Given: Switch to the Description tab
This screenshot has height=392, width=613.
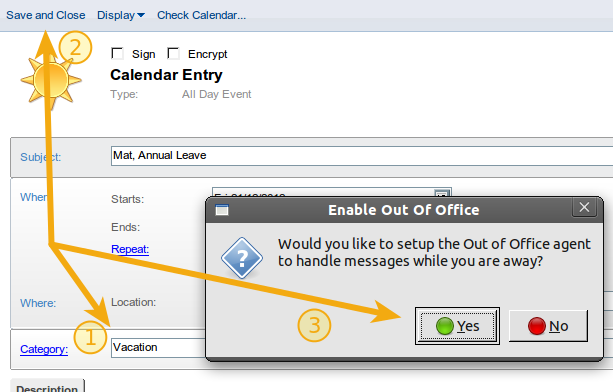Looking at the screenshot, I should [47, 386].
